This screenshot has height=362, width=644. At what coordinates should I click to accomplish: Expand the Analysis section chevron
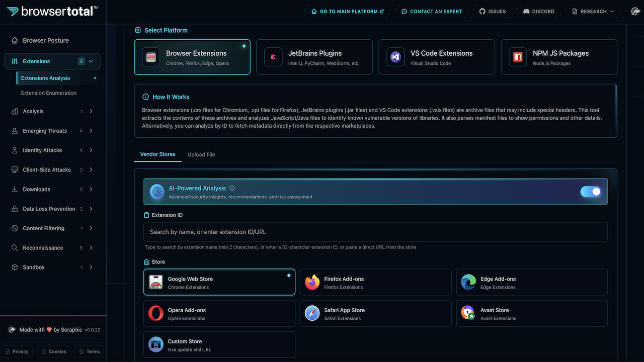pos(91,111)
